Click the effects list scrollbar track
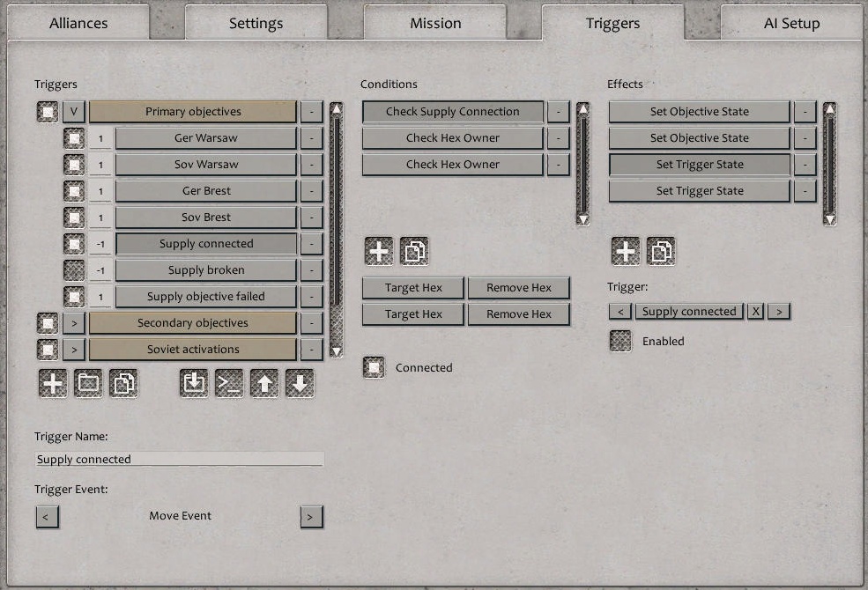The height and width of the screenshot is (590, 868). pyautogui.click(x=829, y=164)
